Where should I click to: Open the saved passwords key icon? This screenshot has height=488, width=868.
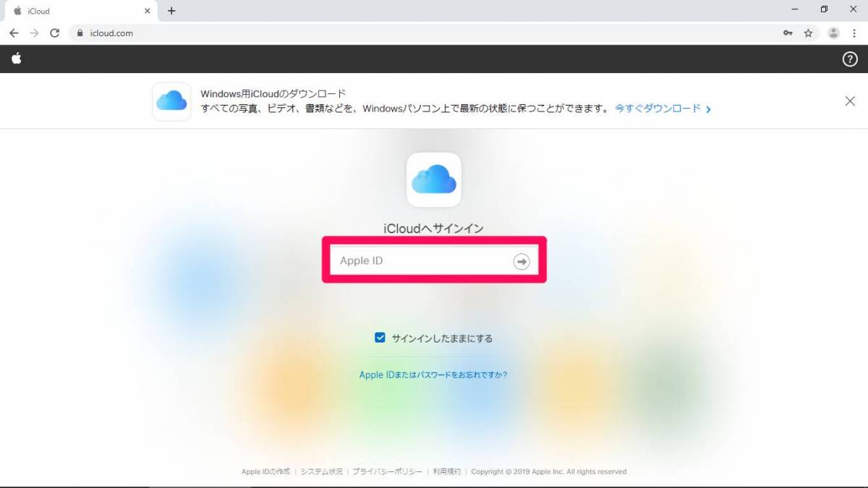788,33
